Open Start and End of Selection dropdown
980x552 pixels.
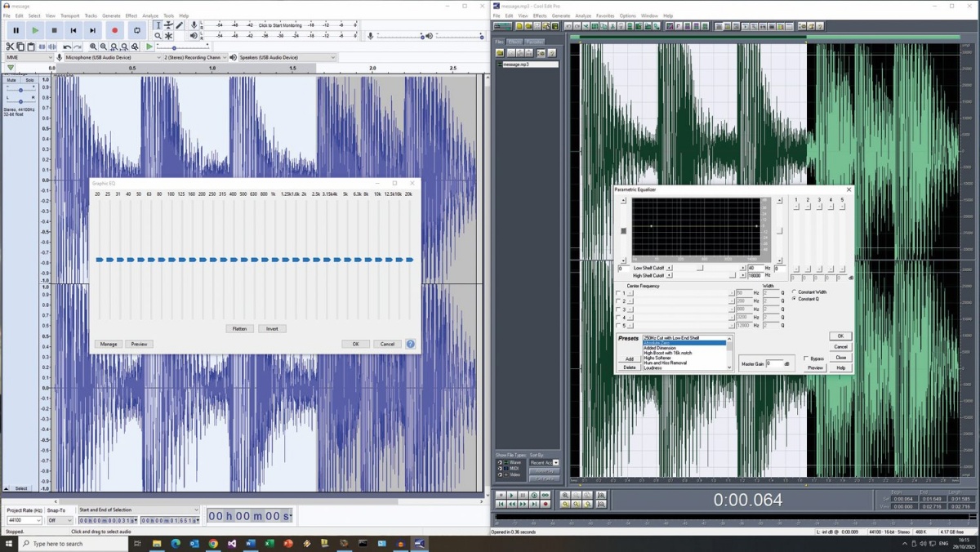[138, 510]
